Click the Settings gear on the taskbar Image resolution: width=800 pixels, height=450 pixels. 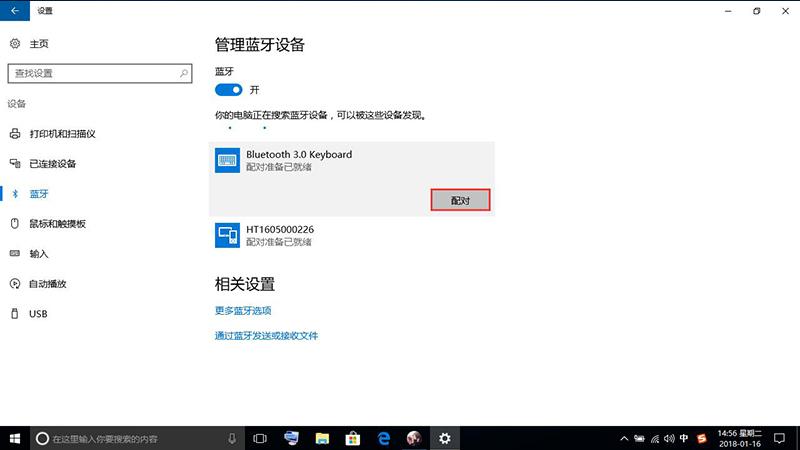(x=444, y=438)
